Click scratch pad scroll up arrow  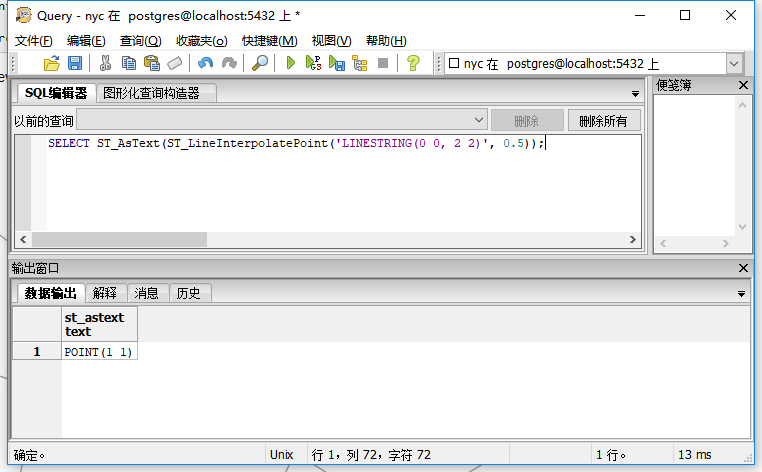[x=742, y=105]
